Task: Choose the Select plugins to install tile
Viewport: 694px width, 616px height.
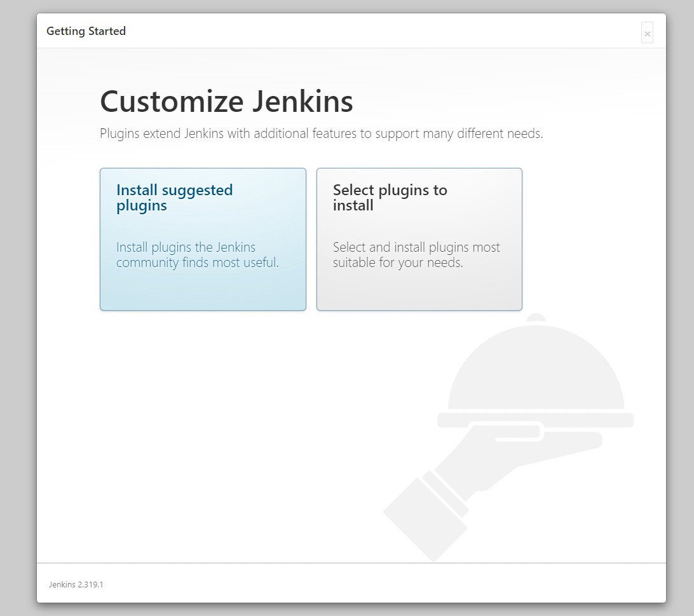Action: pyautogui.click(x=419, y=239)
